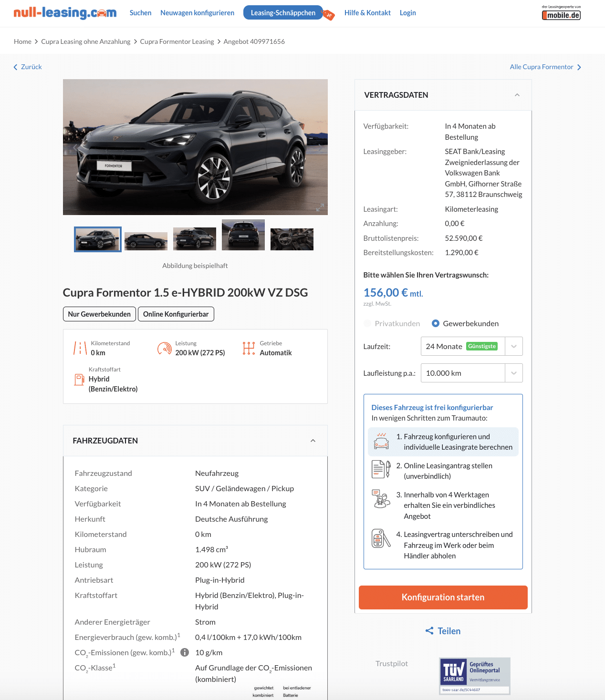
Task: Open the Hilfe & Kontakt menu
Action: [367, 13]
